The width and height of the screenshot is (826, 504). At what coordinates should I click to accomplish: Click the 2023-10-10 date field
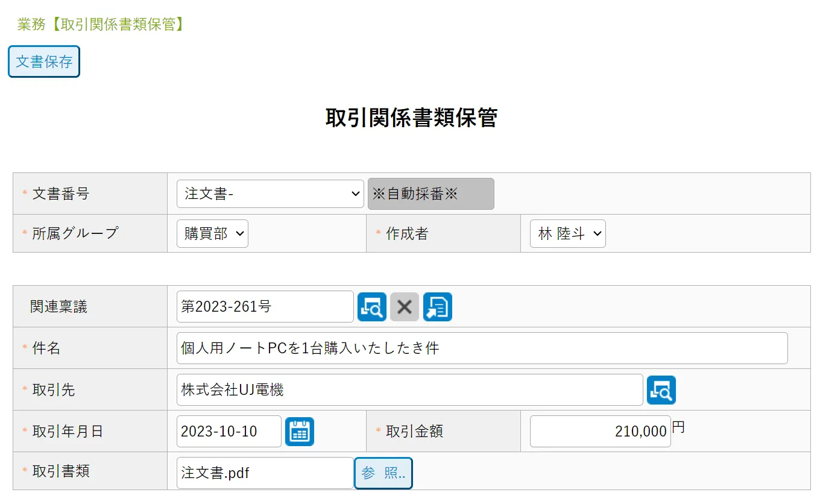pyautogui.click(x=229, y=432)
